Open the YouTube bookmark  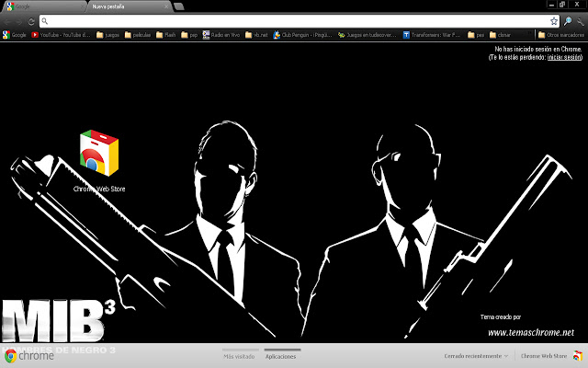coord(62,35)
